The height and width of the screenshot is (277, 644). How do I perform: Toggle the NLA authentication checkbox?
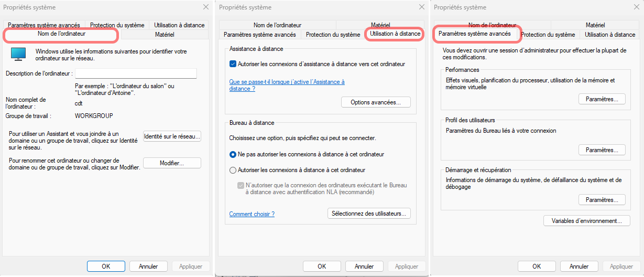[241, 185]
